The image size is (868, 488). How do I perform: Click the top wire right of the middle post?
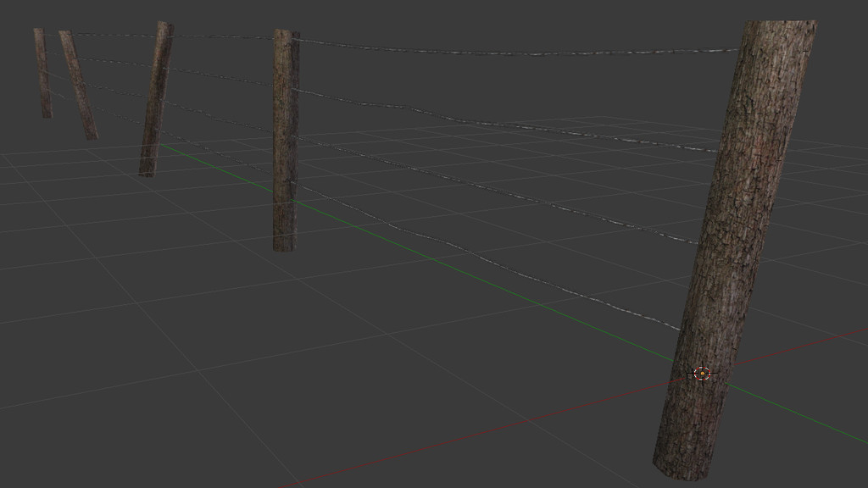click(509, 53)
